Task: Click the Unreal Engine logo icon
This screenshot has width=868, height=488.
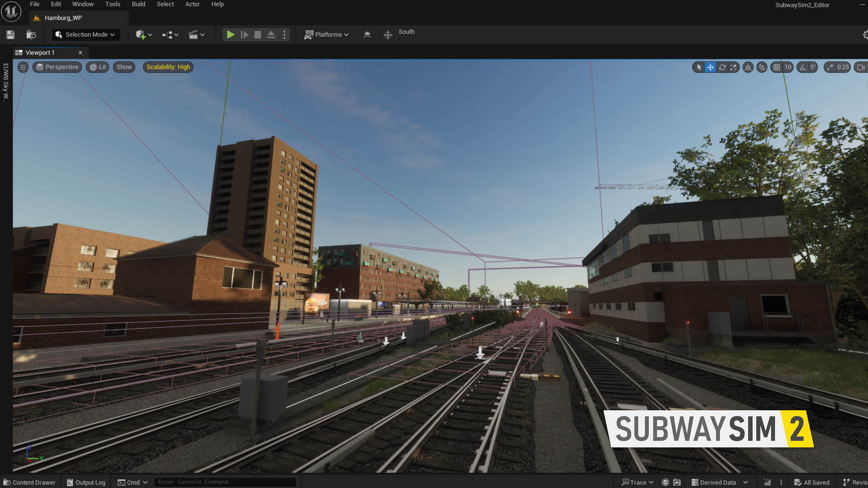Action: (11, 11)
